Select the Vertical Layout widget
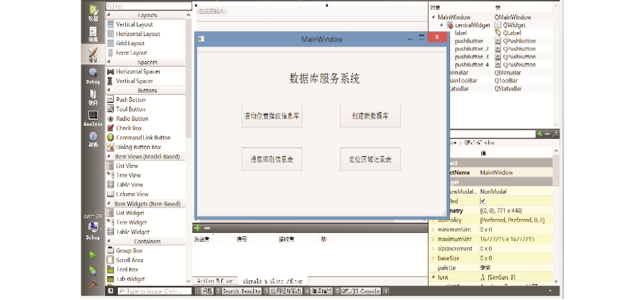644x300 pixels. 134,25
